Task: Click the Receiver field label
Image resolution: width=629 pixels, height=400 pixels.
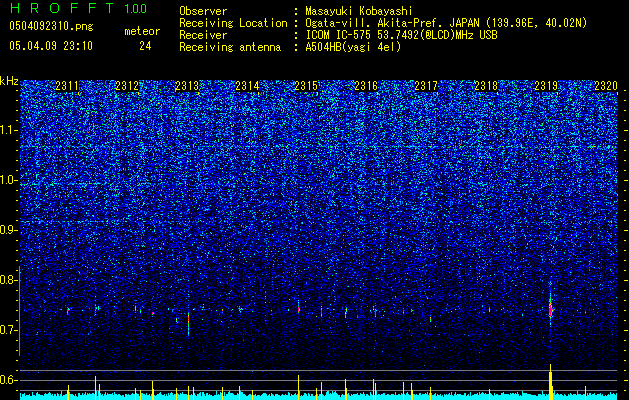Action: pos(203,35)
